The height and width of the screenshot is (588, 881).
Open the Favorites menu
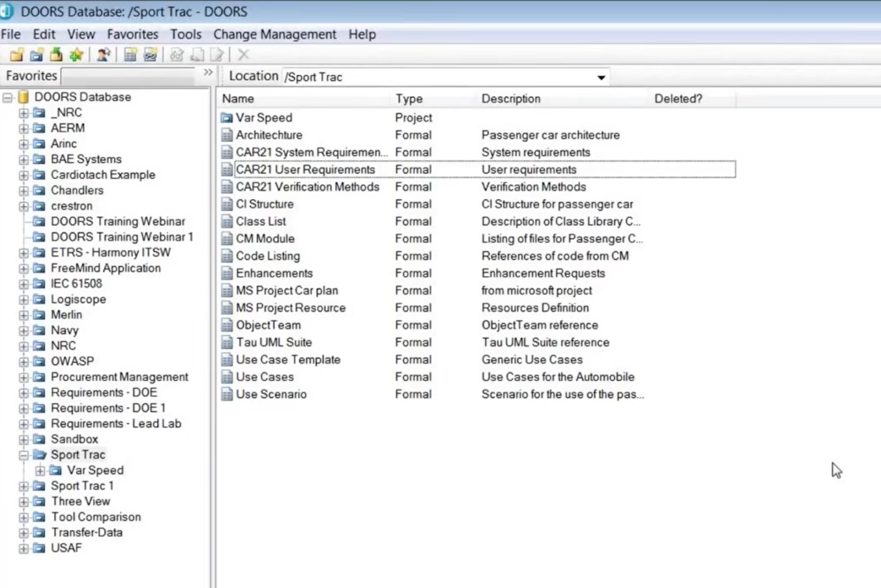133,34
